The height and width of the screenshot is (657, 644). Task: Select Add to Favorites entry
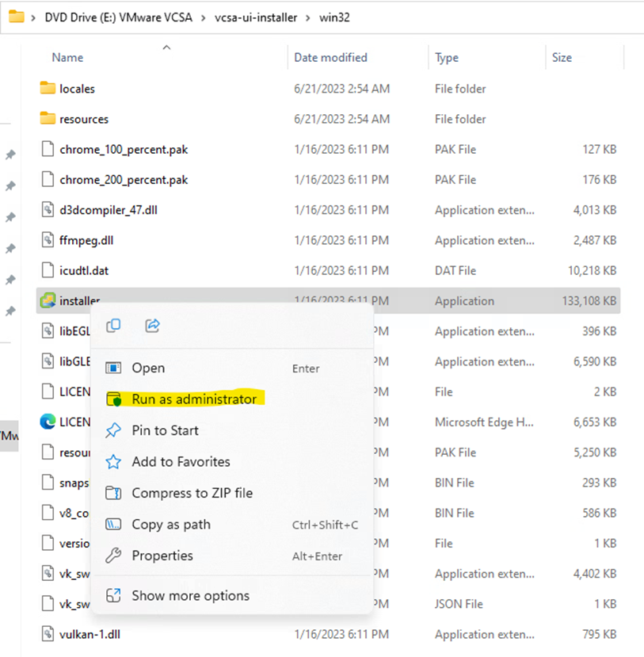pos(181,461)
